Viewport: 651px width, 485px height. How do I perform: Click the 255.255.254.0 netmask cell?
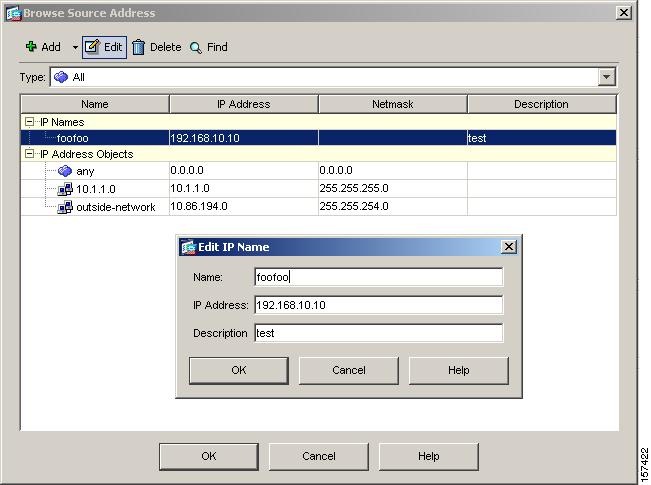[x=393, y=206]
